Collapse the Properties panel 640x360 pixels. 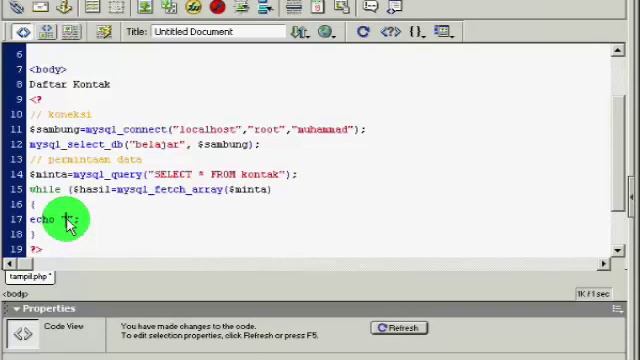(17, 309)
